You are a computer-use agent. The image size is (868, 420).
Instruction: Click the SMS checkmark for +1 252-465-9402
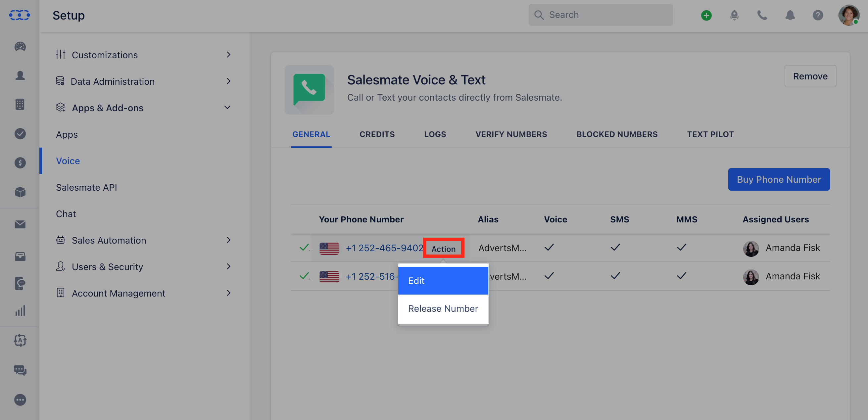click(x=615, y=248)
